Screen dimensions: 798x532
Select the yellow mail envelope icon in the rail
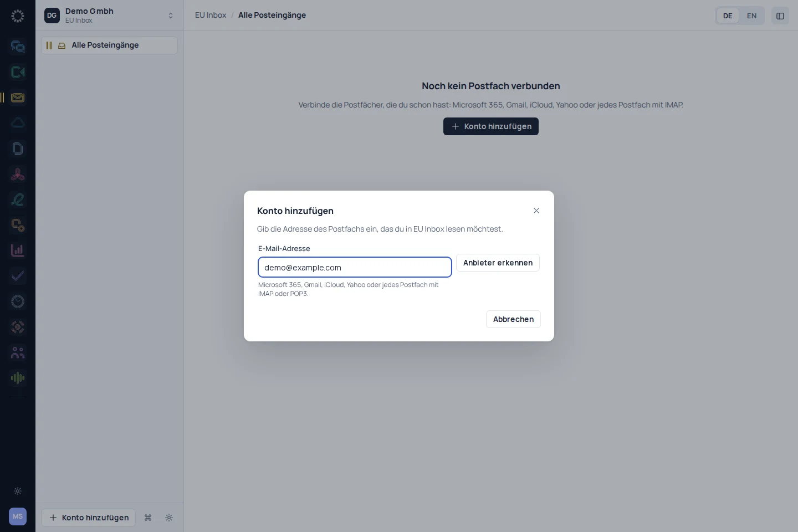tap(18, 98)
